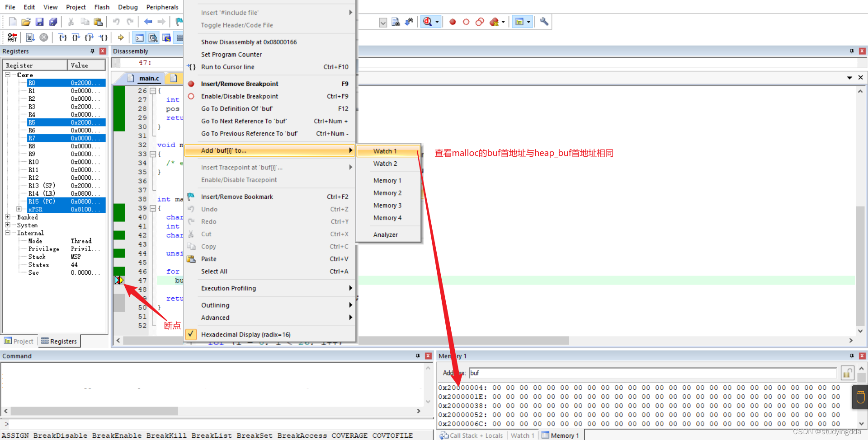Viewport: 868px width, 440px height.
Task: Toggle Disassembly window toolbar button
Action: (x=153, y=37)
